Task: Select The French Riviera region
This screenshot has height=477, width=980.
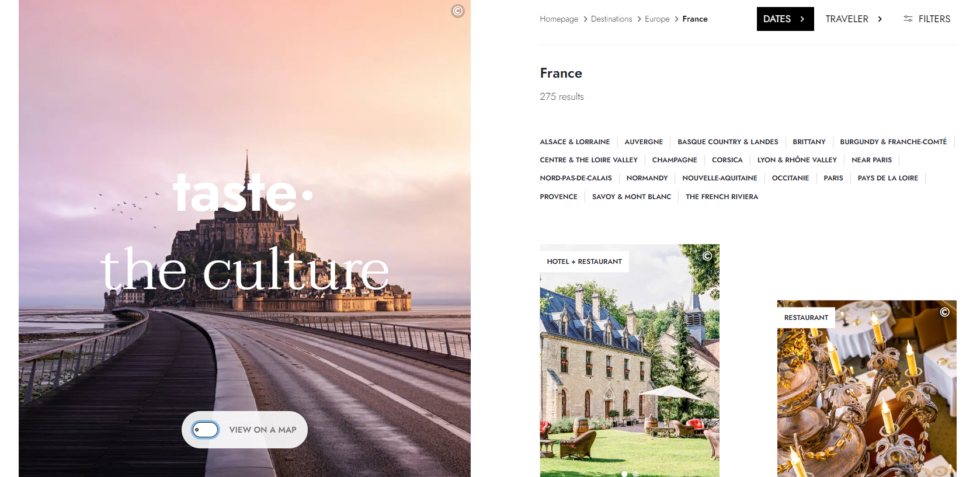Action: [722, 197]
